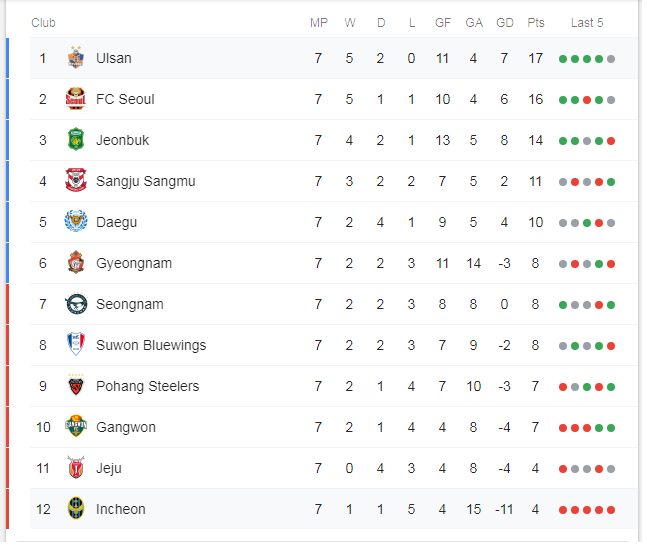Open the Incheon team name link

click(120, 509)
